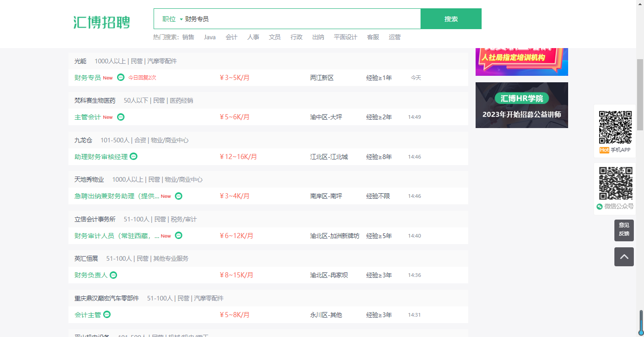Screen dimensions: 644x337
Task: Open chat icon for 会计主管 job
Action: coord(107,314)
